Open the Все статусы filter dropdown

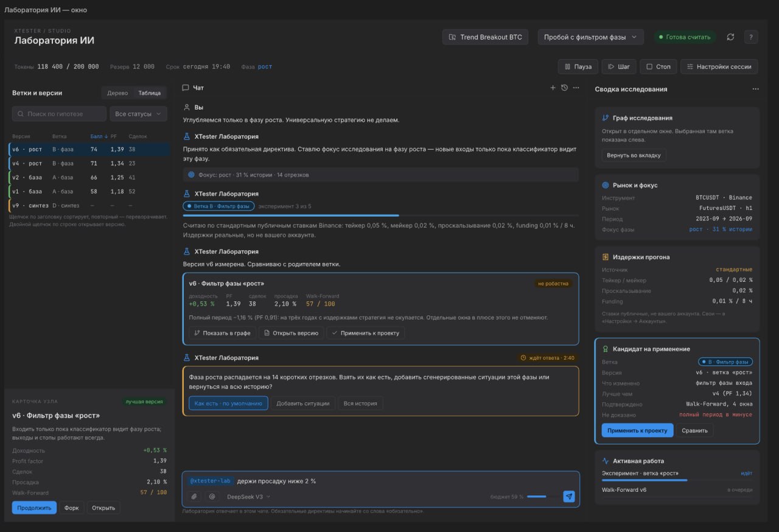click(x=139, y=114)
